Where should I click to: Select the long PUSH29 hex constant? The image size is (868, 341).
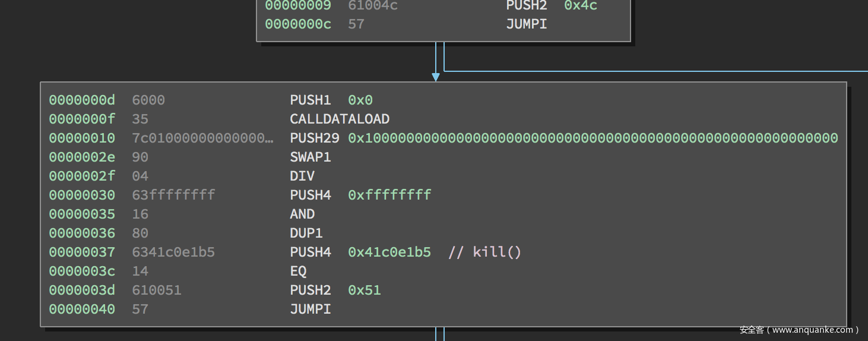coord(593,138)
